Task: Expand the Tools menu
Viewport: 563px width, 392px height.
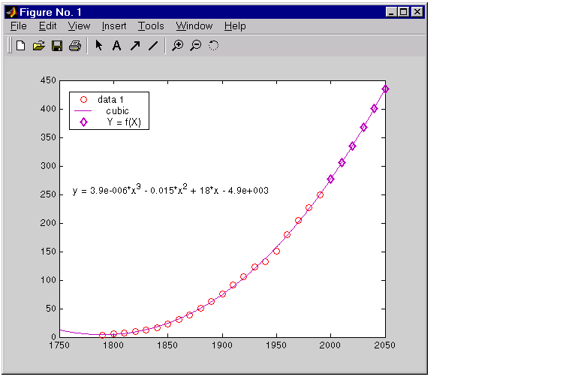Action: (x=151, y=26)
